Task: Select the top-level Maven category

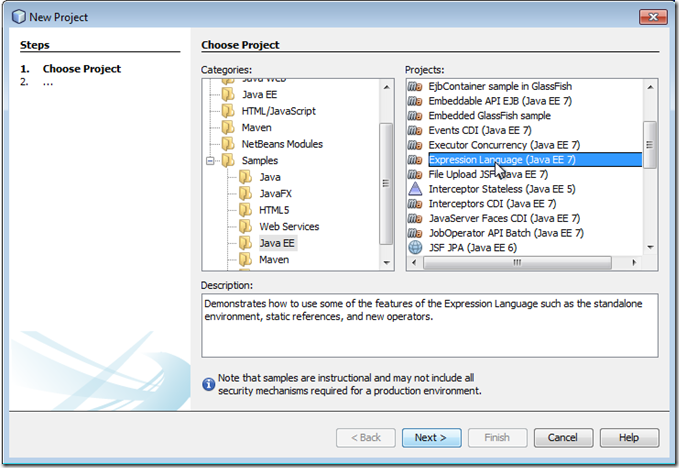Action: point(256,127)
